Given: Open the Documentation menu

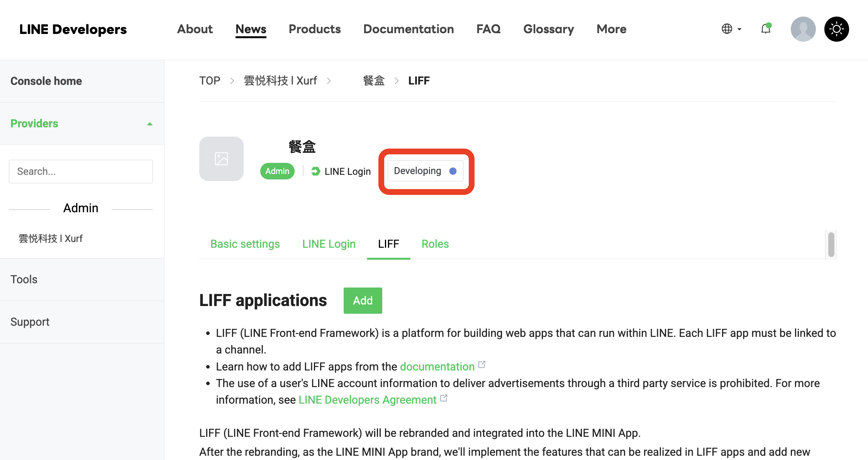Looking at the screenshot, I should point(409,29).
